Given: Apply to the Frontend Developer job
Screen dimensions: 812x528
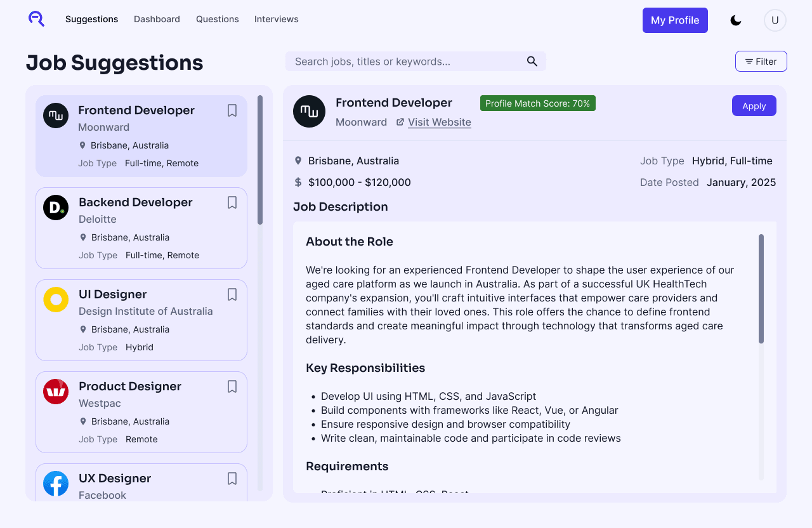Looking at the screenshot, I should click(754, 106).
